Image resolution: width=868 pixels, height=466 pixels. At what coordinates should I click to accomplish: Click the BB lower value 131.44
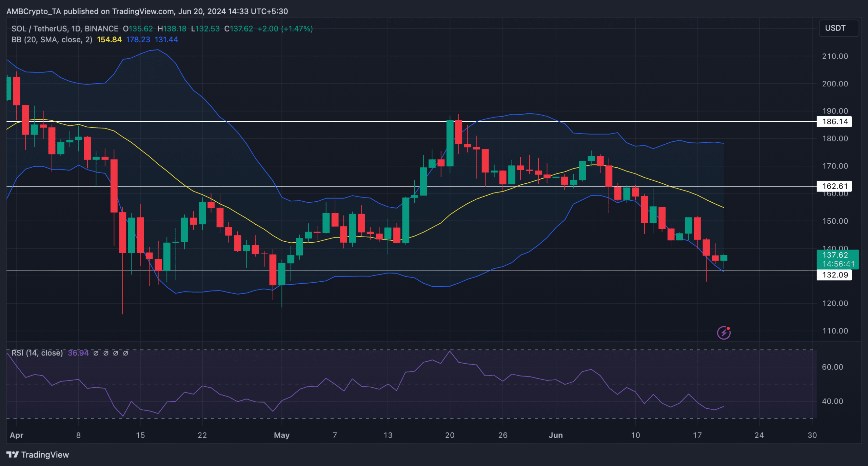(x=166, y=40)
